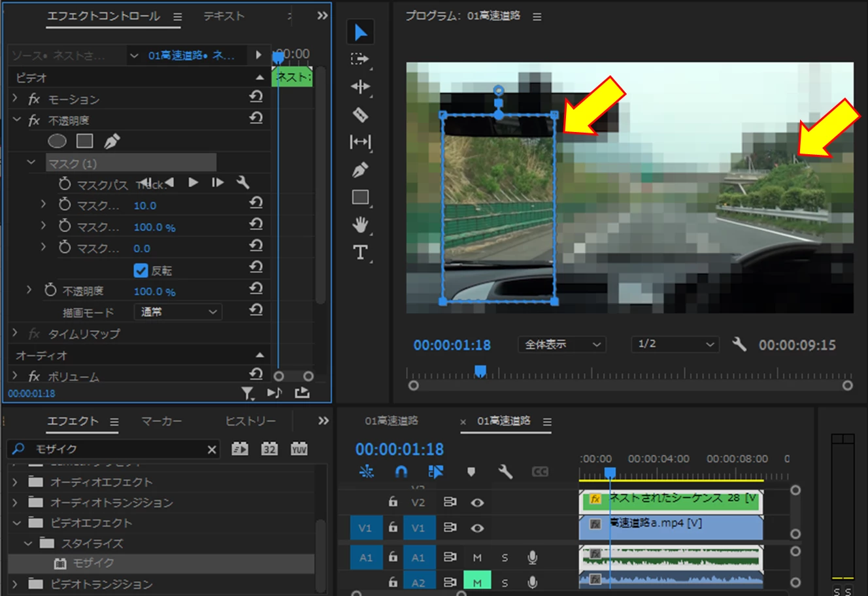Toggle lock on track V2
The image size is (868, 596).
(x=393, y=502)
